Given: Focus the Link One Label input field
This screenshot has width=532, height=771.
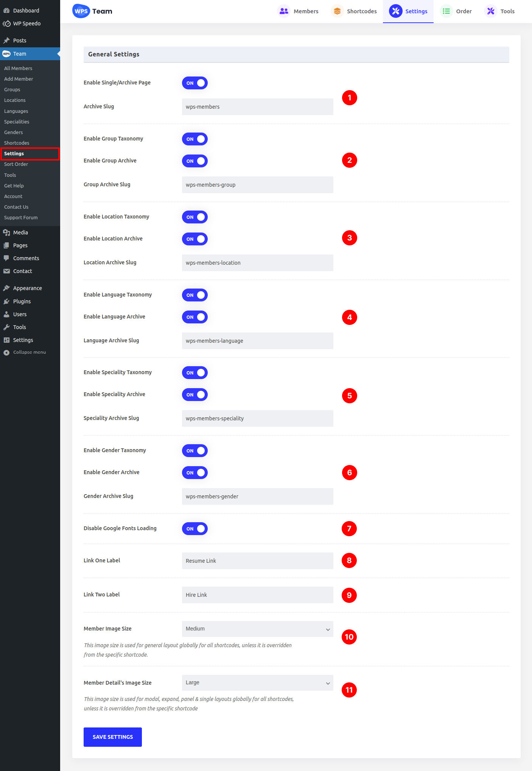Looking at the screenshot, I should [x=257, y=561].
